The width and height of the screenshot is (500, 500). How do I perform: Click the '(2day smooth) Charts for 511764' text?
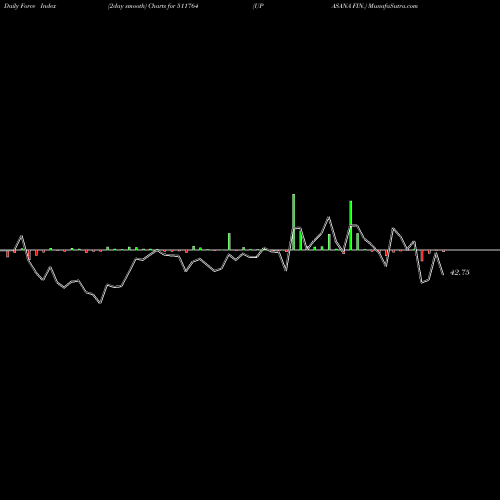[x=153, y=6]
